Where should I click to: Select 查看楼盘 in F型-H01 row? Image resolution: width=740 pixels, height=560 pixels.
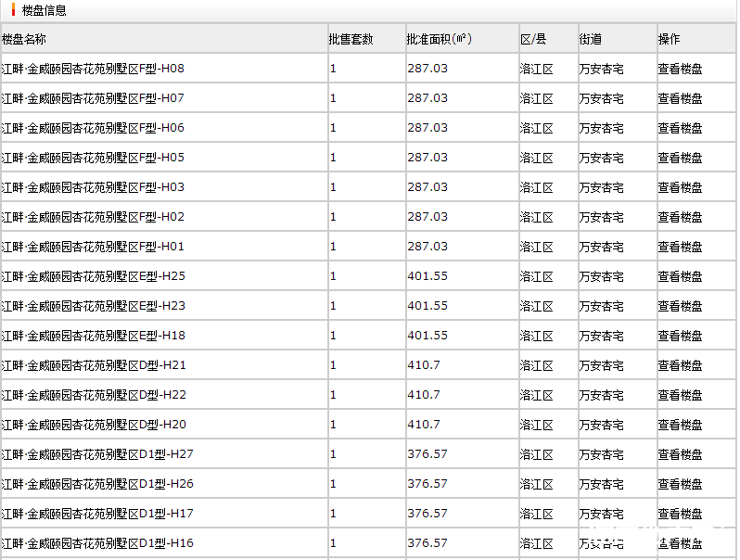(680, 248)
